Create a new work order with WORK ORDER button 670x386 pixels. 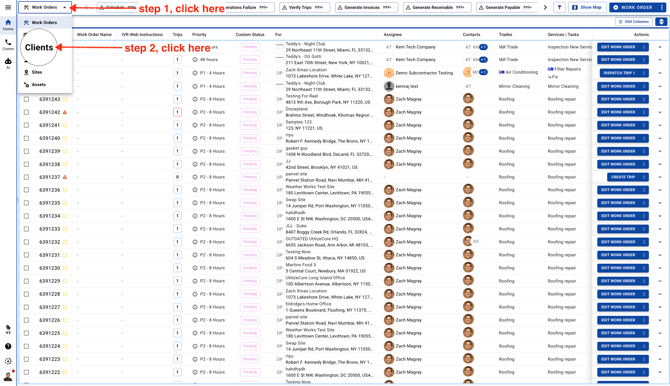(633, 7)
